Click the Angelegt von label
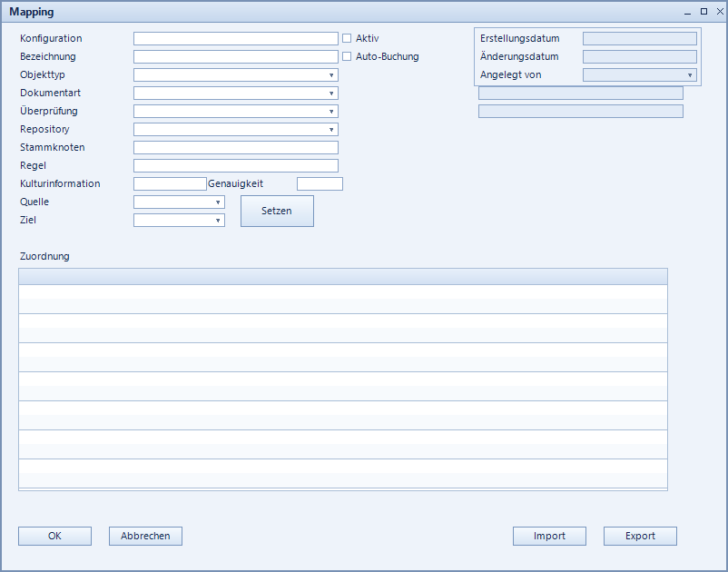The width and height of the screenshot is (728, 572). pos(511,74)
